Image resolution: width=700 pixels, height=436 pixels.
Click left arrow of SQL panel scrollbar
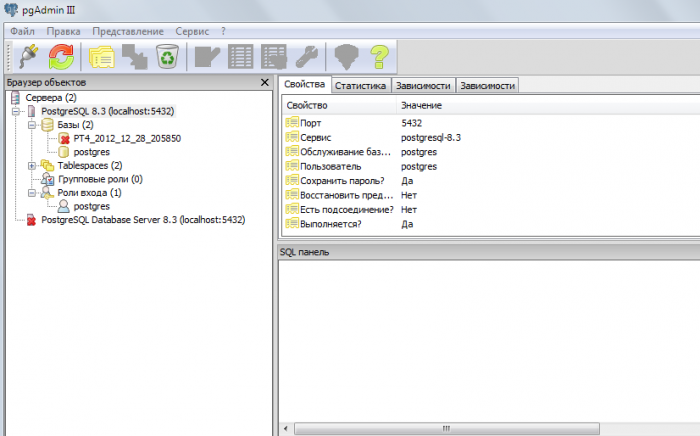286,428
